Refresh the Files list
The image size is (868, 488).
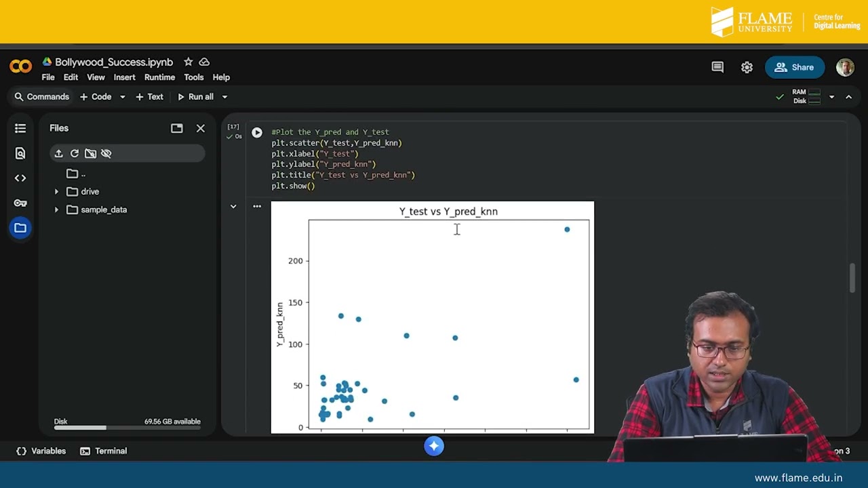(75, 153)
